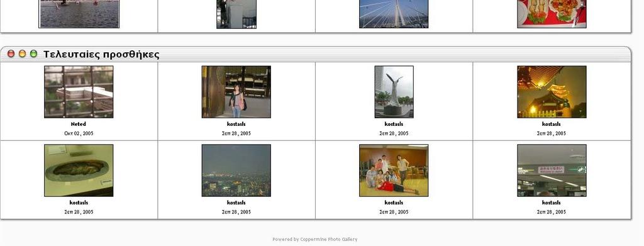Open the group photo thumbnail
Screen dimensions: 644x246
coord(394,171)
